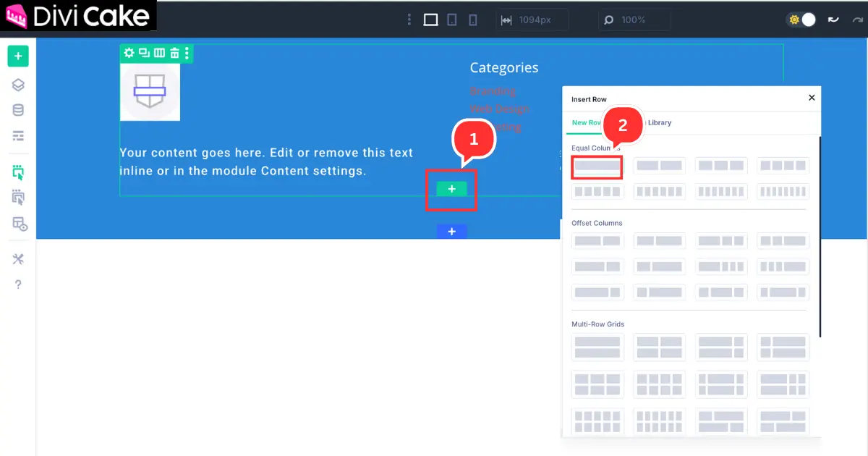Open the help question mark icon

tap(18, 284)
